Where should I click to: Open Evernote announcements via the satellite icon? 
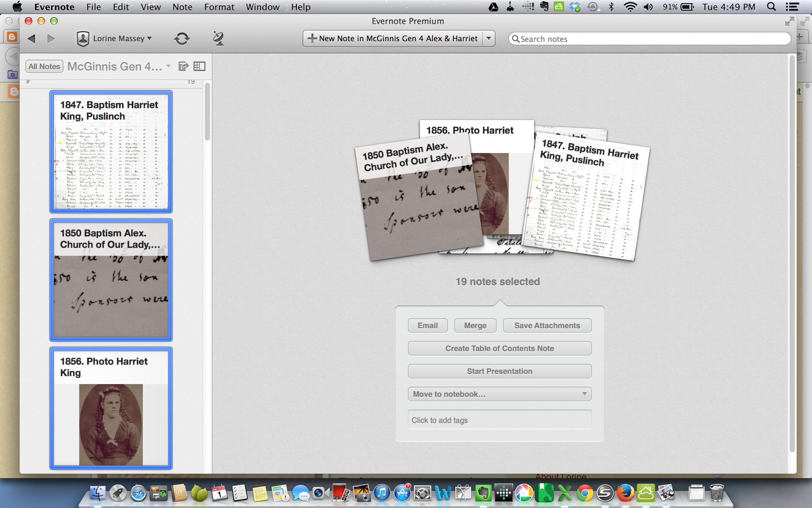tap(218, 38)
